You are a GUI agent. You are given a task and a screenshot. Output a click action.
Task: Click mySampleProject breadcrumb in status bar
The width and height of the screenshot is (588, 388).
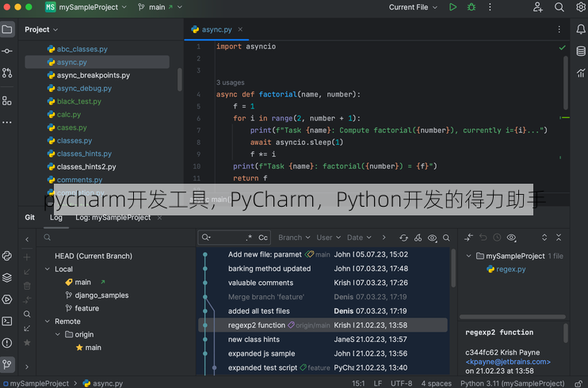[36, 383]
